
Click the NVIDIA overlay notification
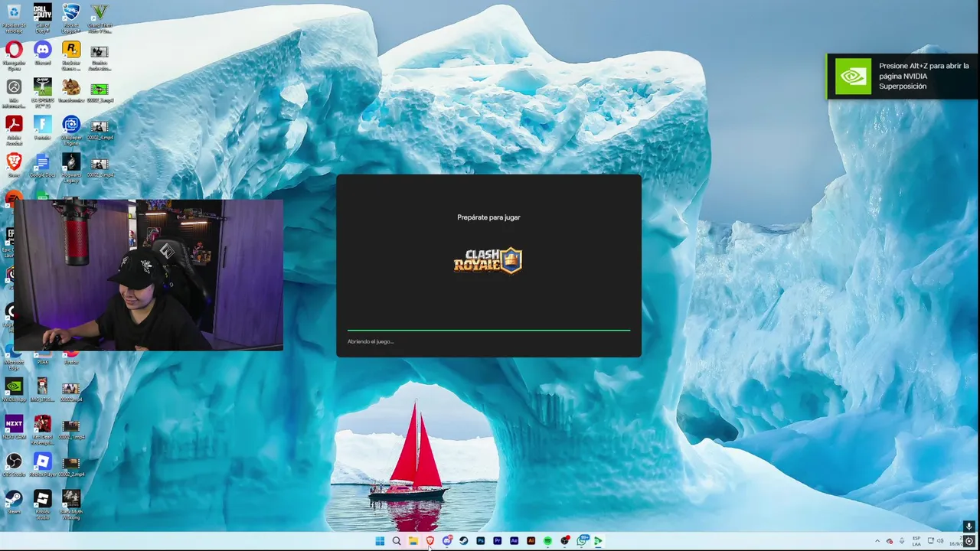click(903, 77)
